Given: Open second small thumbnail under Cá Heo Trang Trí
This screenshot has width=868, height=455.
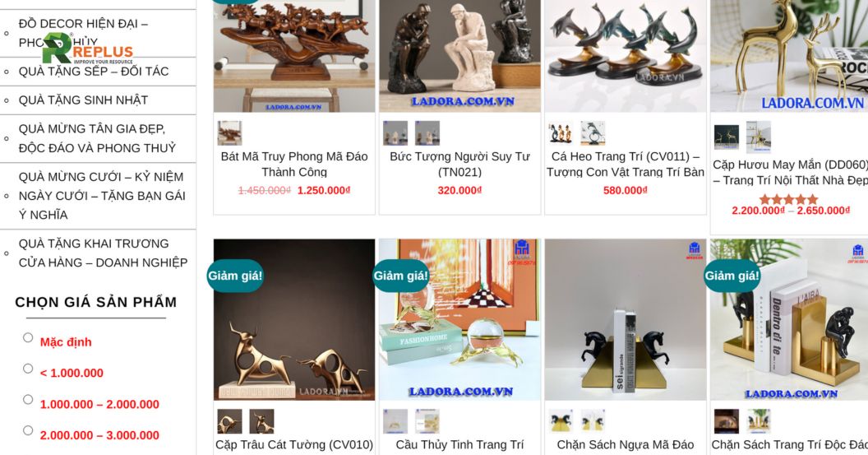Looking at the screenshot, I should pos(593,133).
